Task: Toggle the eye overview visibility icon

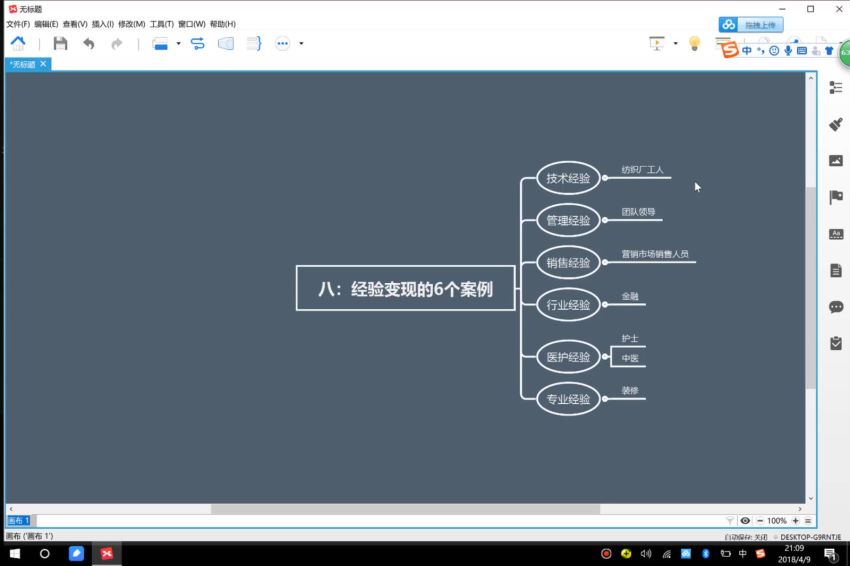Action: (x=745, y=520)
